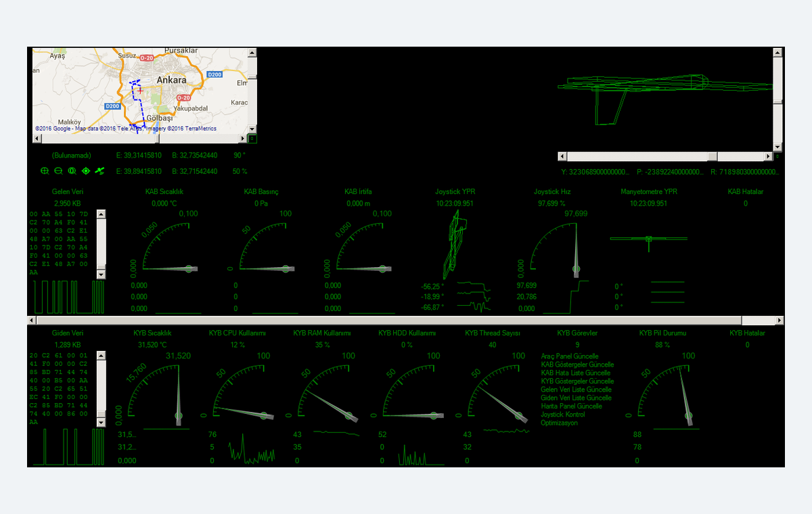This screenshot has height=514, width=812.
Task: Click the red crosshair marker on the map
Action: 140,89
